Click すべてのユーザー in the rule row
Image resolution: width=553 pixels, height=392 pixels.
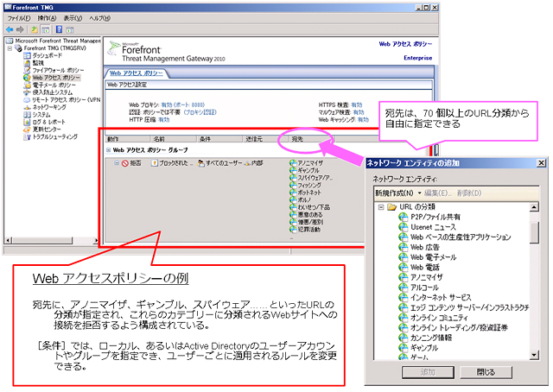[224, 163]
